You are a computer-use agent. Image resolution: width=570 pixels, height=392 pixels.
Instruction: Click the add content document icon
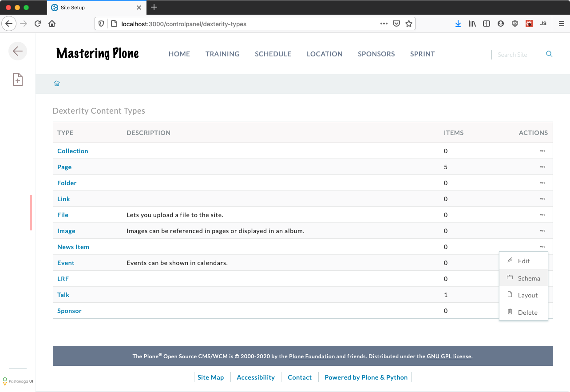pos(17,79)
